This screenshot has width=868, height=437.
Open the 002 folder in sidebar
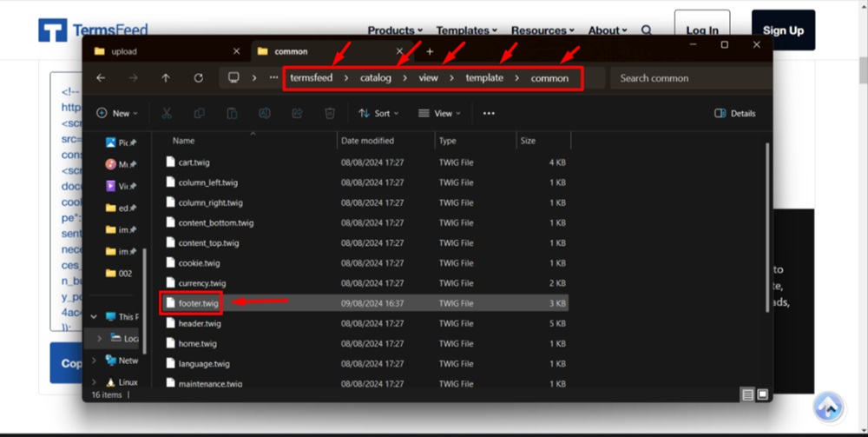(118, 273)
